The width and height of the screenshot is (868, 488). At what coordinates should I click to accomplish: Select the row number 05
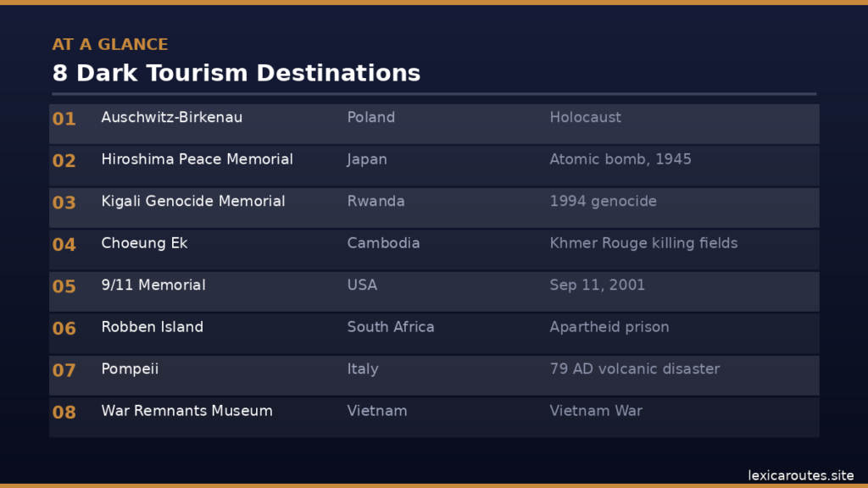click(64, 287)
